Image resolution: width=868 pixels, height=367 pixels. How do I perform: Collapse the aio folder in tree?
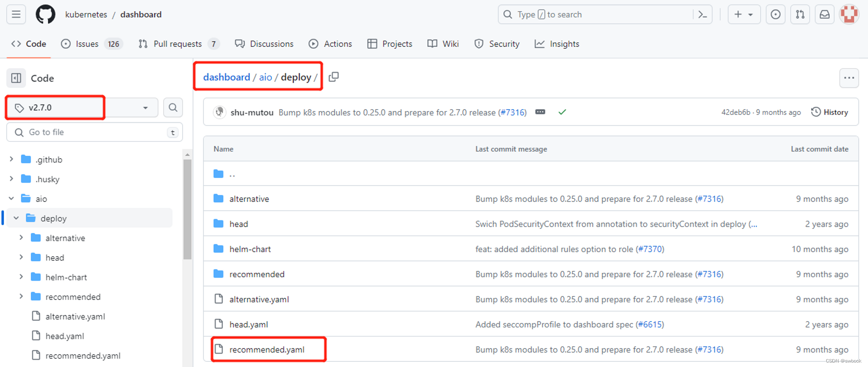pos(11,198)
